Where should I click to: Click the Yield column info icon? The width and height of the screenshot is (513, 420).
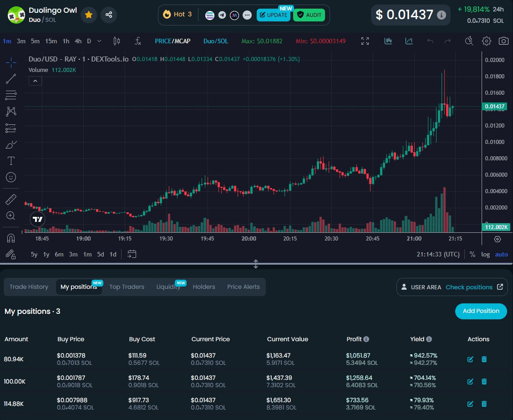pos(429,339)
